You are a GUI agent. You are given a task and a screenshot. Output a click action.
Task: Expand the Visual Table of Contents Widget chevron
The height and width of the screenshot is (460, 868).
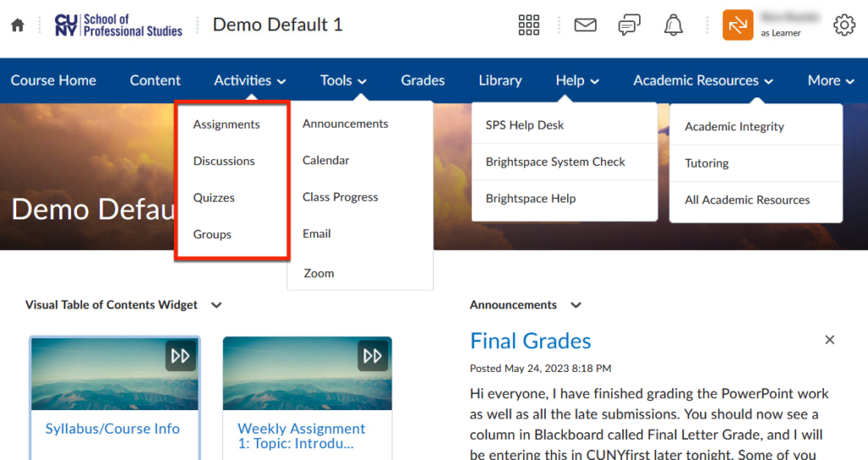click(x=216, y=305)
